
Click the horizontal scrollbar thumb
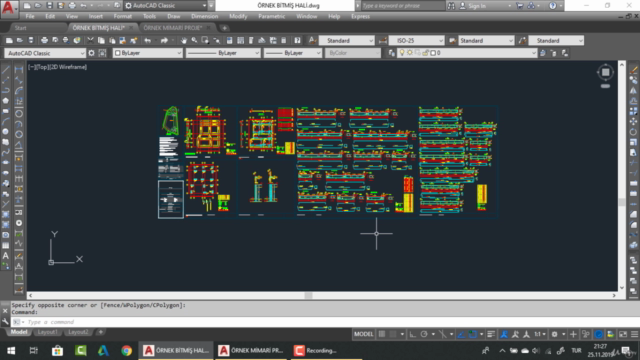click(x=309, y=296)
